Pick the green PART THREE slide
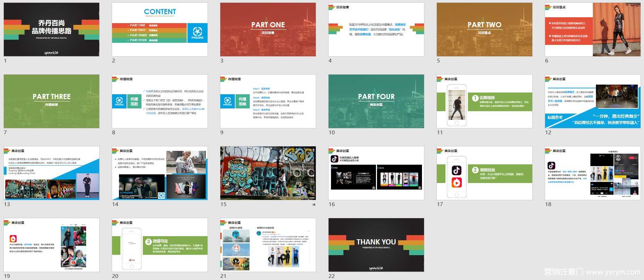Screen dimensions: 644x280 coord(52,102)
